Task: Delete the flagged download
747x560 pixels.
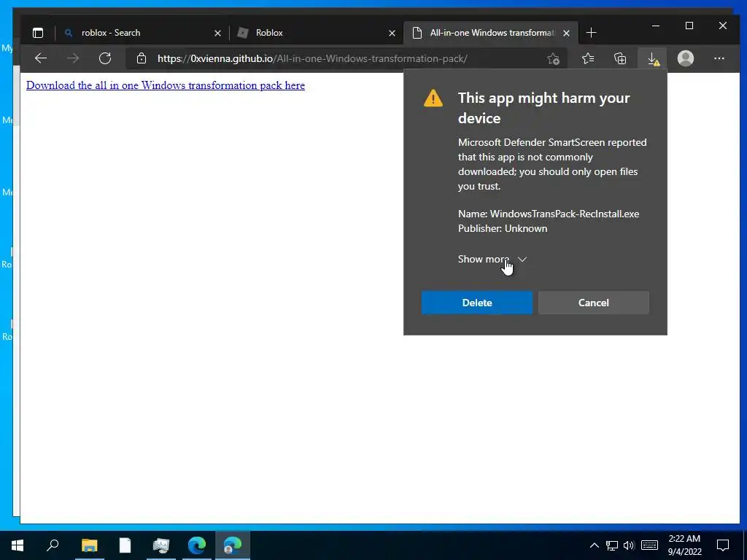Action: (477, 303)
